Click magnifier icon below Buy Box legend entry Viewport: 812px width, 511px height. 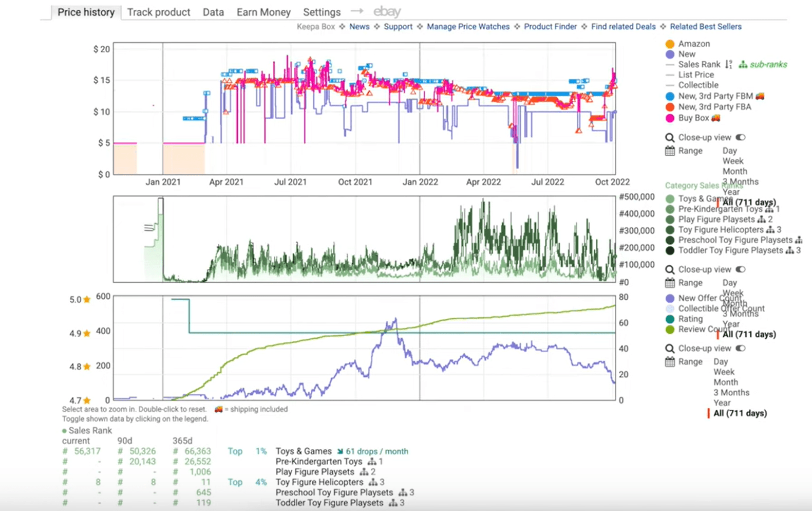670,138
